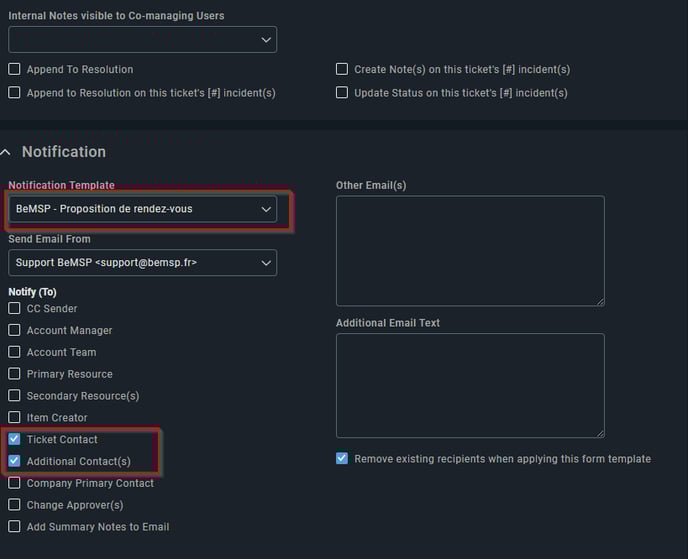Click into the Other Email(s) text area
The height and width of the screenshot is (559, 688).
(x=470, y=251)
